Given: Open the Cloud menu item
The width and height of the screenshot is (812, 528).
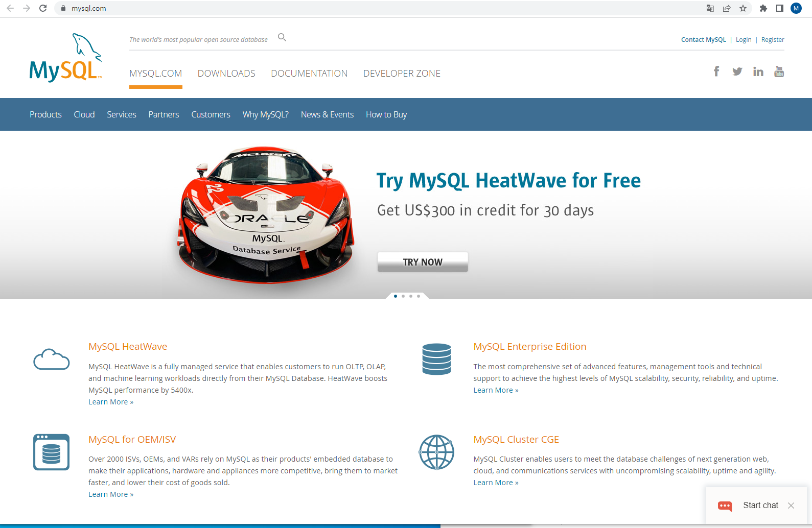Looking at the screenshot, I should click(x=84, y=114).
